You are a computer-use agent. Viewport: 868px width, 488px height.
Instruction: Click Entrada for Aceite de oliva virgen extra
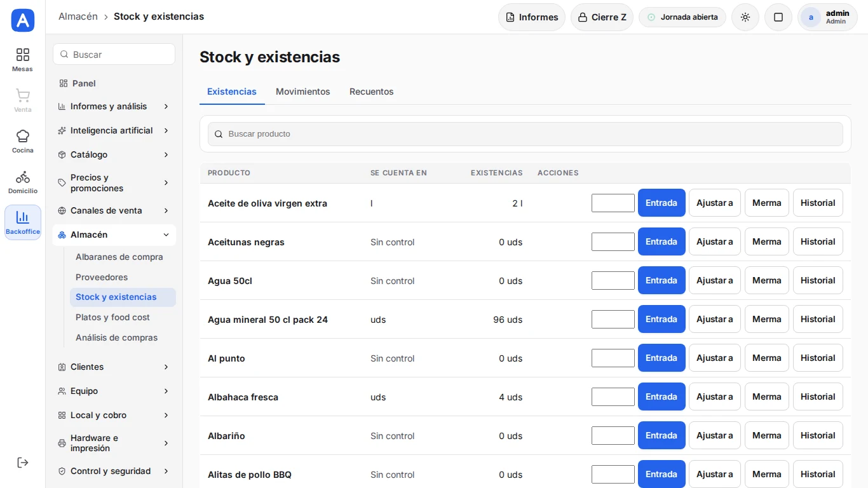(661, 203)
